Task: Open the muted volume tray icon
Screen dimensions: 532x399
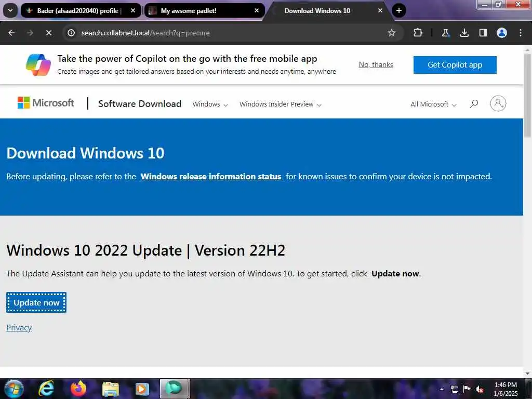Action: 480,389
